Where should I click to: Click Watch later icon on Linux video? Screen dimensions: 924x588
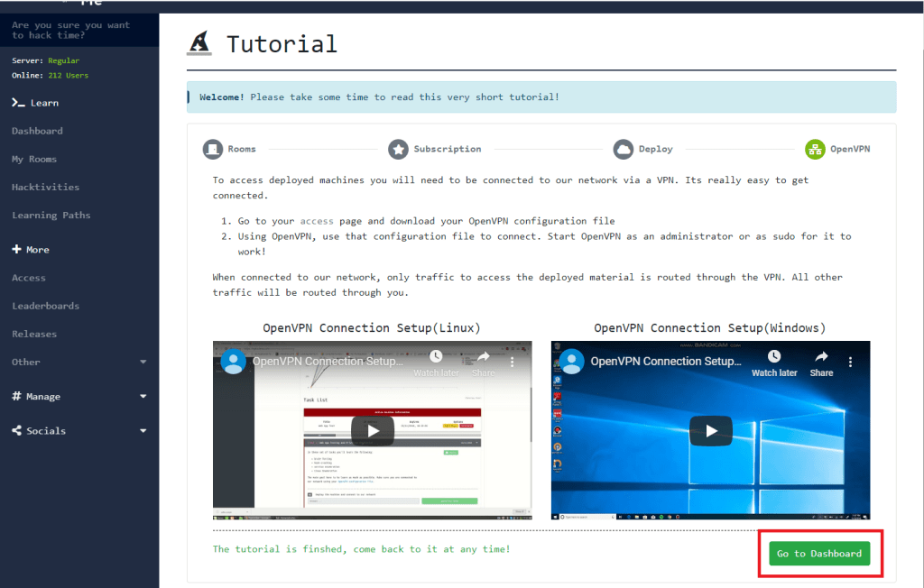click(x=436, y=358)
